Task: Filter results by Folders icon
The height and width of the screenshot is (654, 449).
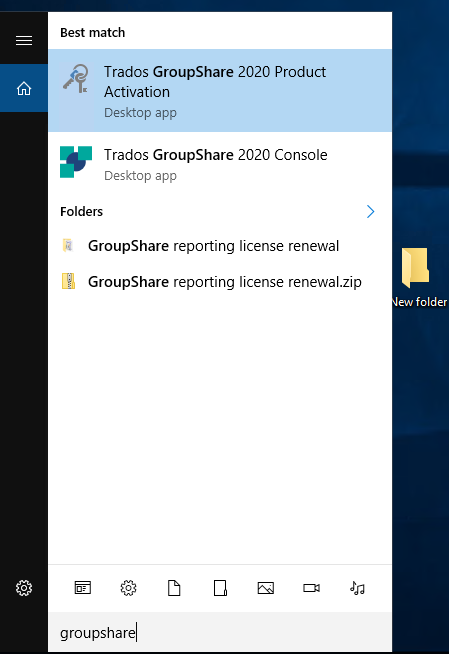Action: pyautogui.click(x=220, y=588)
